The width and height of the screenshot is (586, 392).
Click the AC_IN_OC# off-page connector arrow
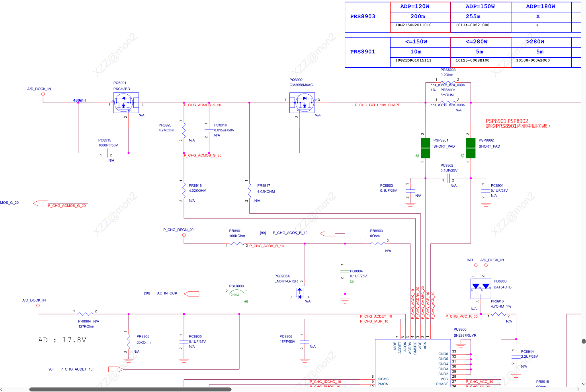tap(191, 294)
